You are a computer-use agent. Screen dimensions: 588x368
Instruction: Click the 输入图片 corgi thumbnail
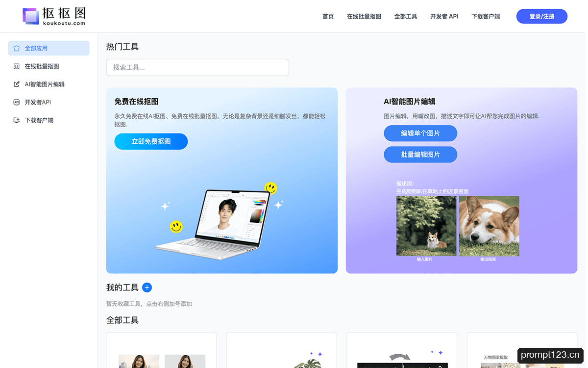(x=426, y=226)
